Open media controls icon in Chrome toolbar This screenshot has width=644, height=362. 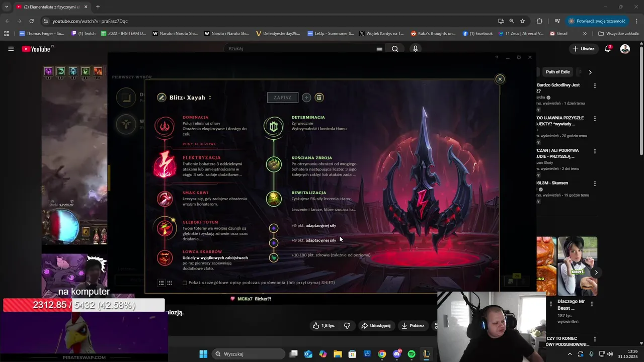click(x=557, y=21)
